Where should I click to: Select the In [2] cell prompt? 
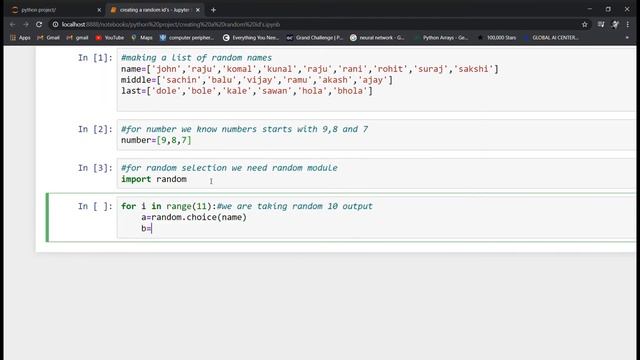pyautogui.click(x=95, y=129)
